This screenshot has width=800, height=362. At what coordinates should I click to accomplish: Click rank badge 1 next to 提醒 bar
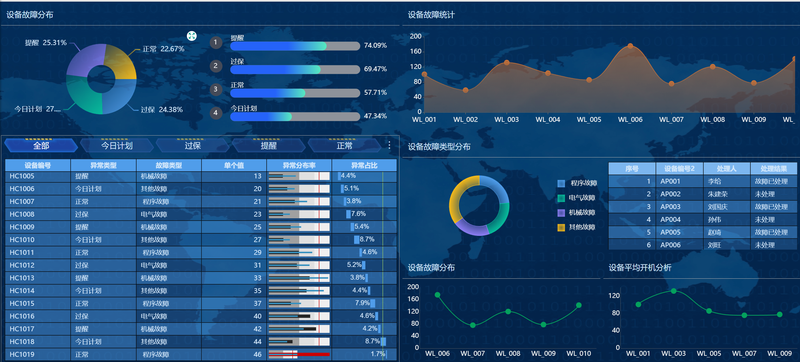[216, 43]
